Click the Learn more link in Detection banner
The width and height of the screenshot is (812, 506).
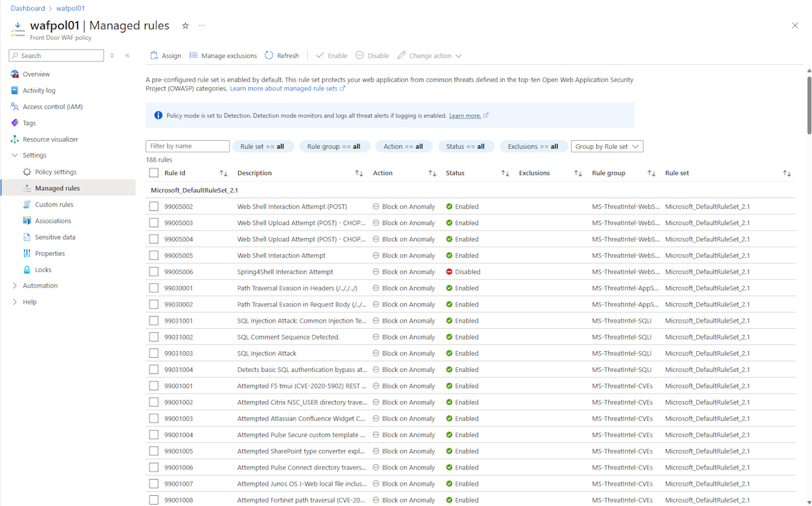[468, 116]
